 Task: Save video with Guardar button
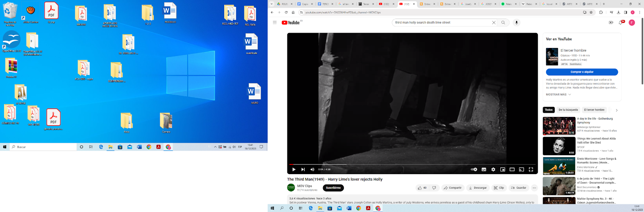pyautogui.click(x=518, y=188)
